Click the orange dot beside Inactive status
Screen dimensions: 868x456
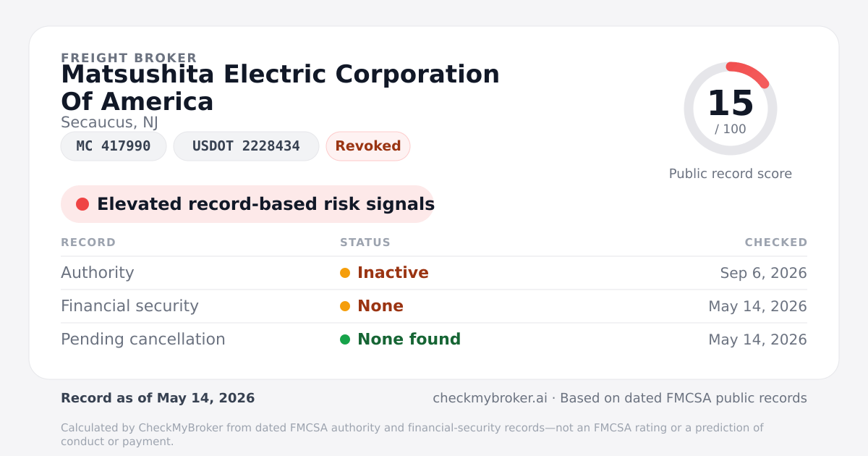(345, 273)
